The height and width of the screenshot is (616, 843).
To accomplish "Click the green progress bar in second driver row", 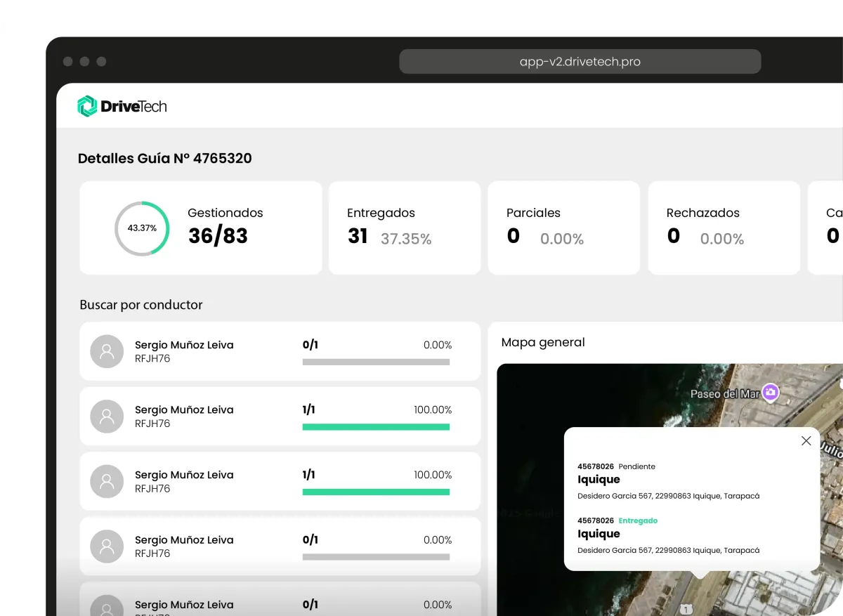I will point(376,427).
